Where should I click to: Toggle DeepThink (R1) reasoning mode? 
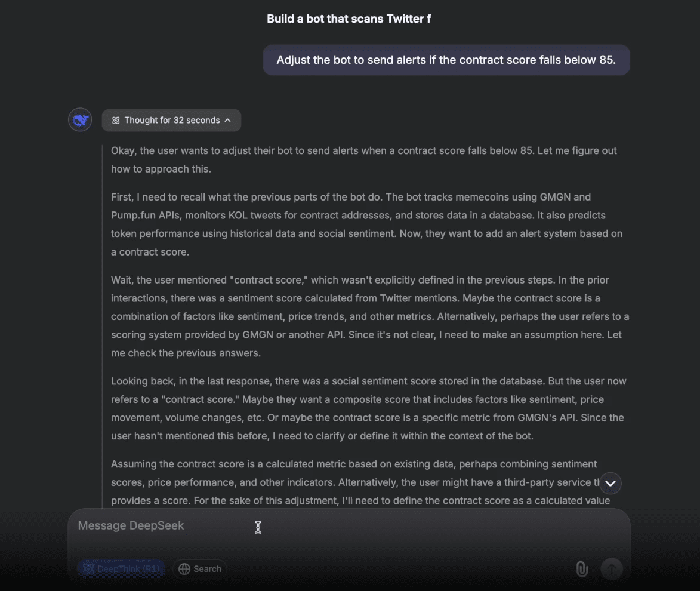pos(121,569)
